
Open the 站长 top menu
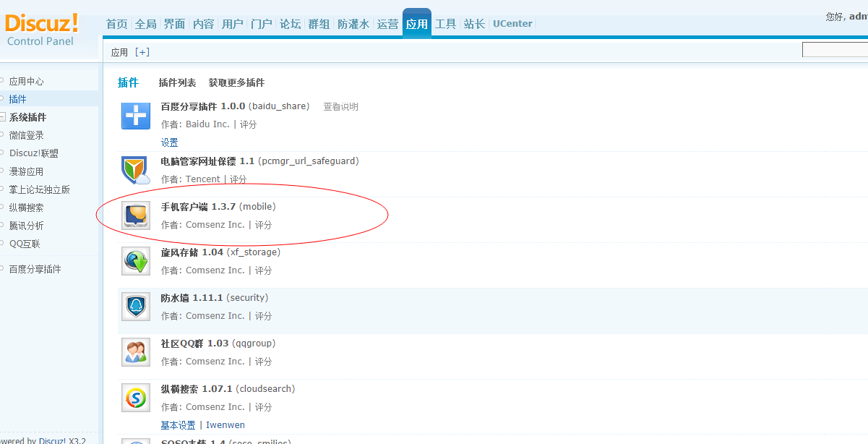474,24
